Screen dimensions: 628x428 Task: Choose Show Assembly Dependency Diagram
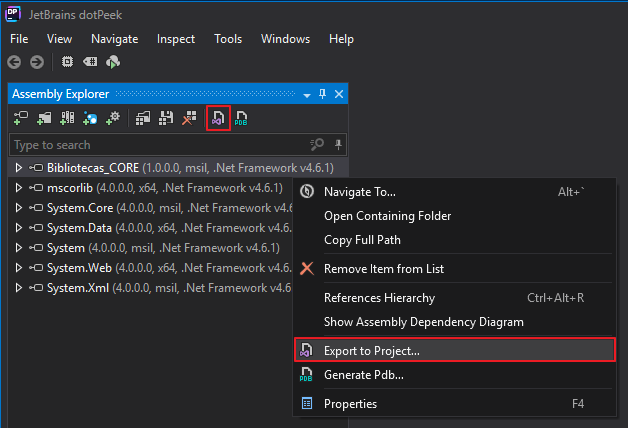[455, 322]
